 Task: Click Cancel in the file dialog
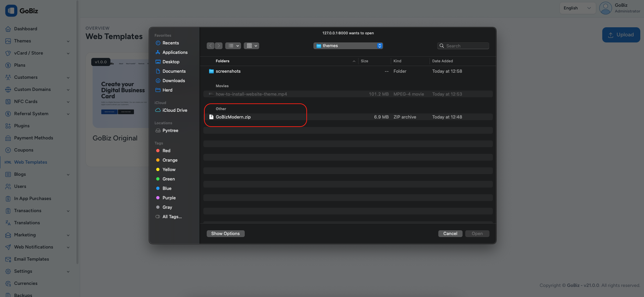pyautogui.click(x=450, y=234)
